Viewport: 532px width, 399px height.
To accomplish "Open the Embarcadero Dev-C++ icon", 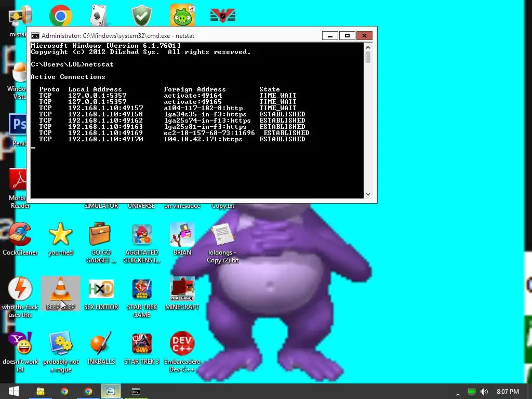I will point(182,352).
